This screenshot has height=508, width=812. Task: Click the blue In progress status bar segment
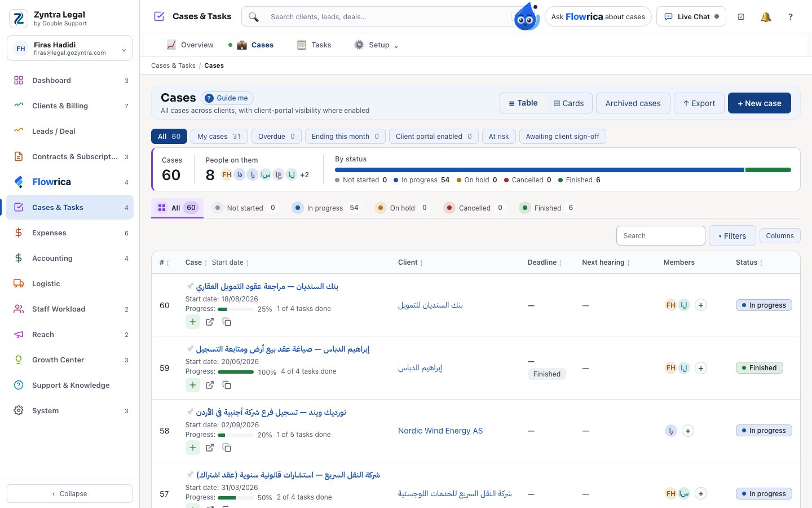pos(540,170)
